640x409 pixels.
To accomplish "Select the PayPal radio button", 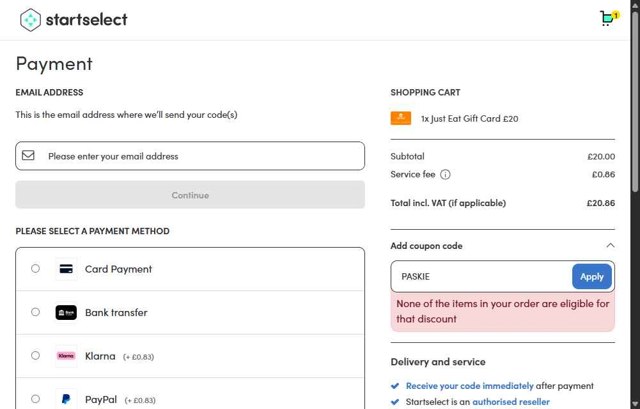I will (36, 399).
